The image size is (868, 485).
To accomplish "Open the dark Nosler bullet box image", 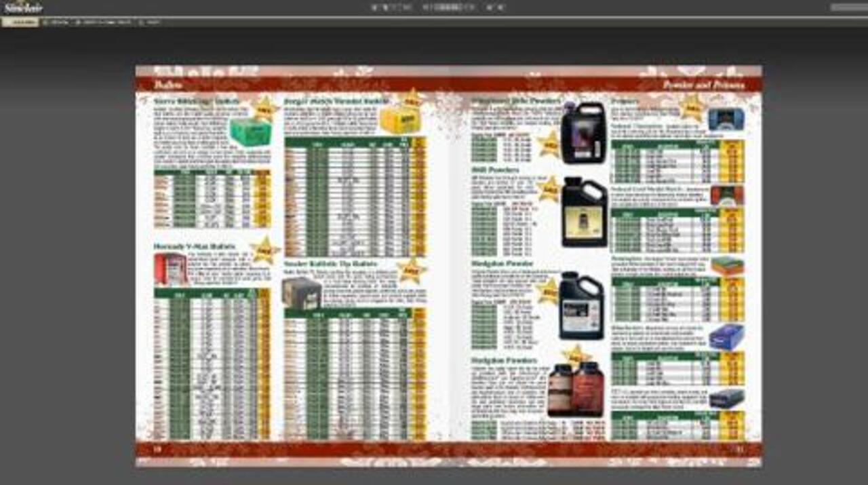I will point(302,293).
